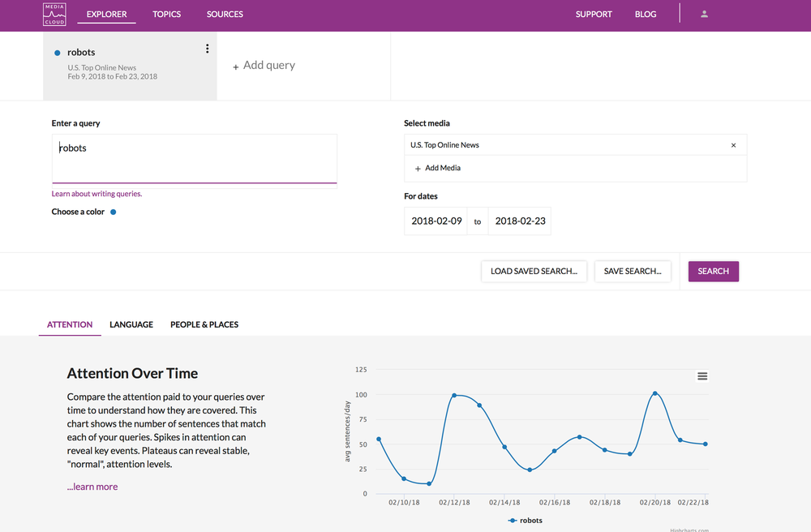Switch to the People & Places tab
This screenshot has width=811, height=532.
tap(204, 324)
